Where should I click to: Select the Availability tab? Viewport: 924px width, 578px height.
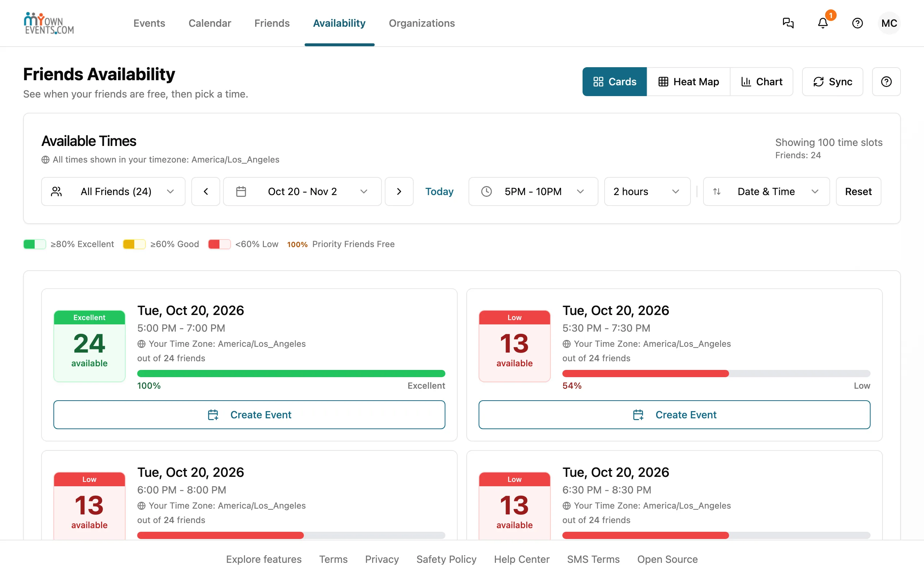pos(339,23)
